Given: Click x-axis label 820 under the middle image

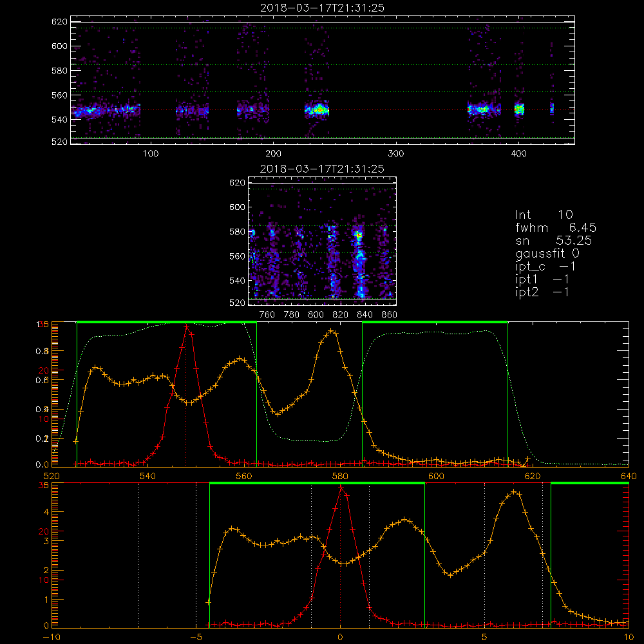Looking at the screenshot, I should click(x=341, y=315).
